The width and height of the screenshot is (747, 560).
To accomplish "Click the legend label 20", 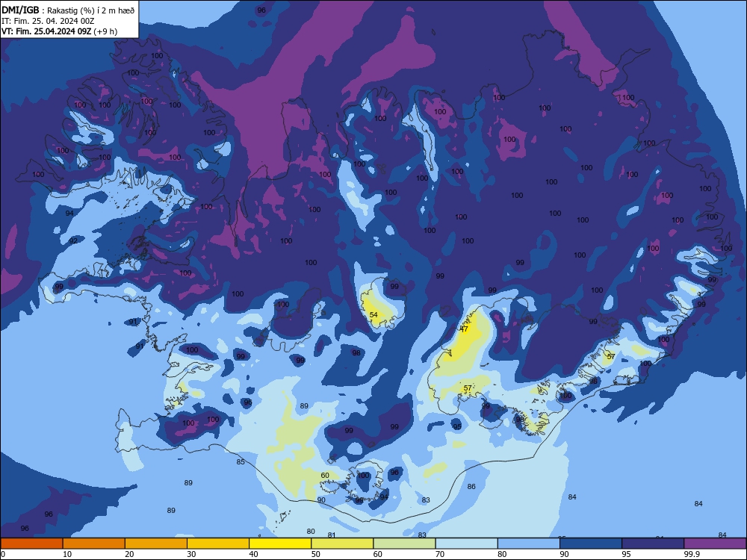I will [x=129, y=554].
